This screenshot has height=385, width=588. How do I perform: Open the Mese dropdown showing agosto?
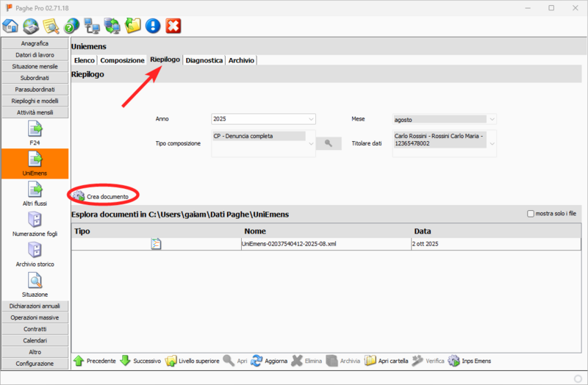point(492,118)
